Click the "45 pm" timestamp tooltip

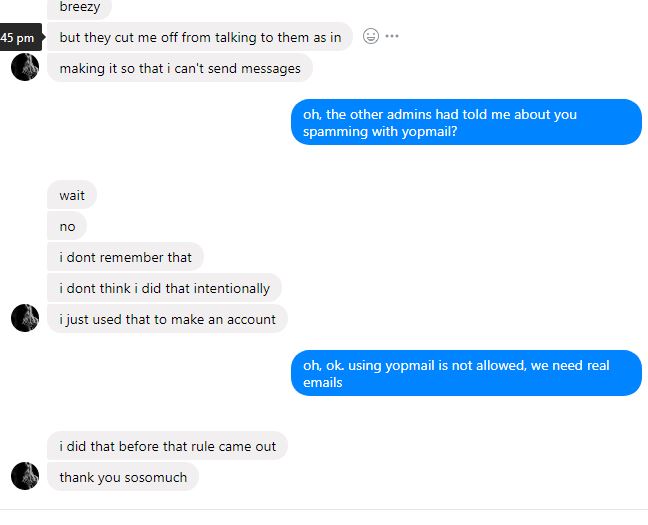pos(19,38)
